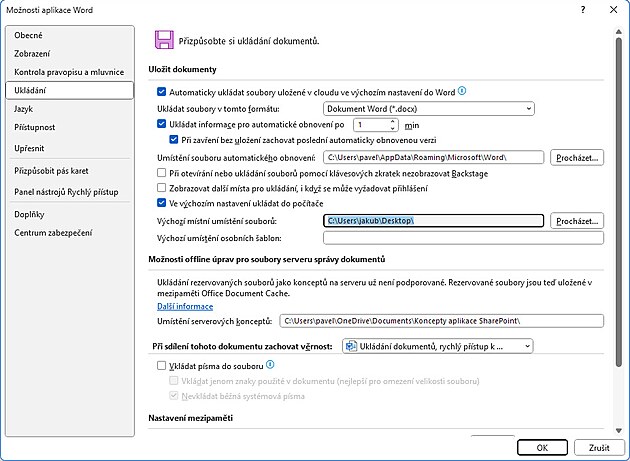The width and height of the screenshot is (630, 461).
Task: Increase autorecovery minutes with spinner up arrow
Action: click(x=390, y=121)
